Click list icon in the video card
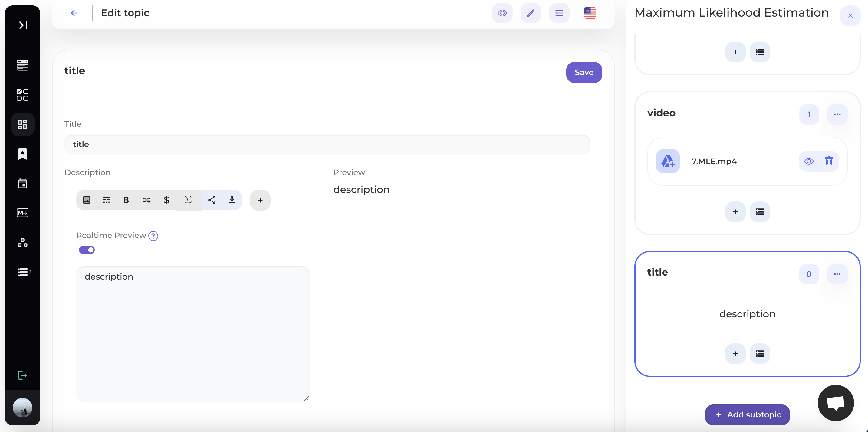This screenshot has width=868, height=432. (x=760, y=211)
